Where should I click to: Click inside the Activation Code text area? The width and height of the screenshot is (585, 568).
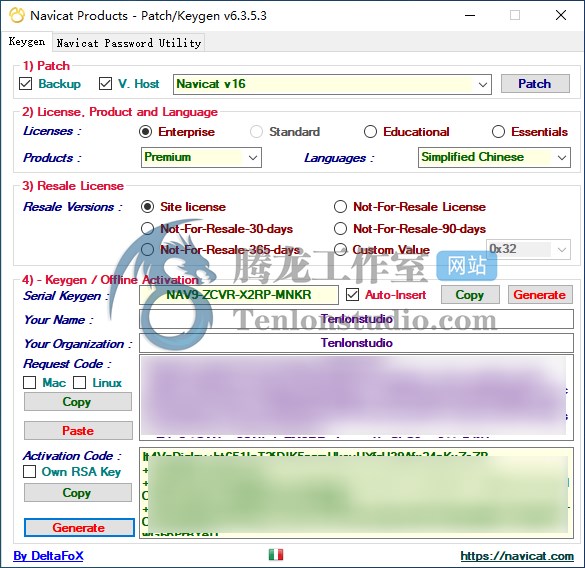[x=356, y=493]
